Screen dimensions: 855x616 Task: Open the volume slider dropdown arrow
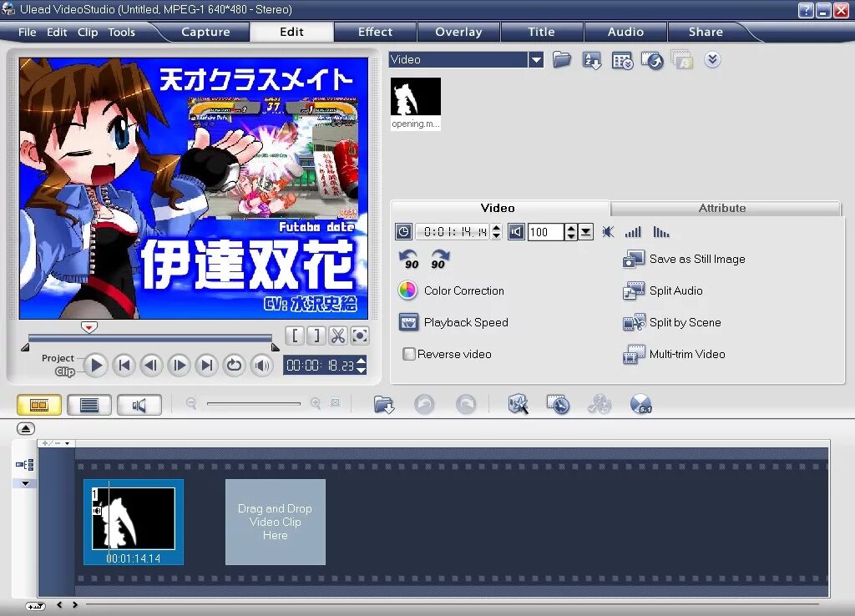point(585,232)
